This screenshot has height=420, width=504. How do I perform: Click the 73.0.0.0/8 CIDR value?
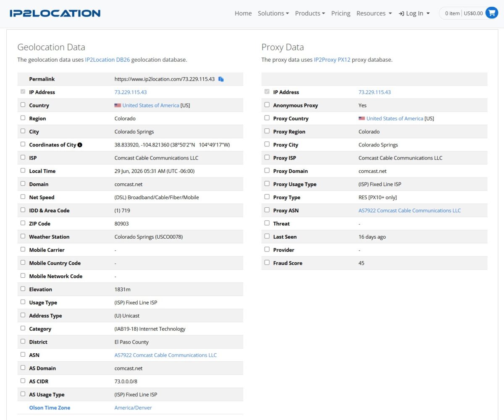(x=126, y=381)
